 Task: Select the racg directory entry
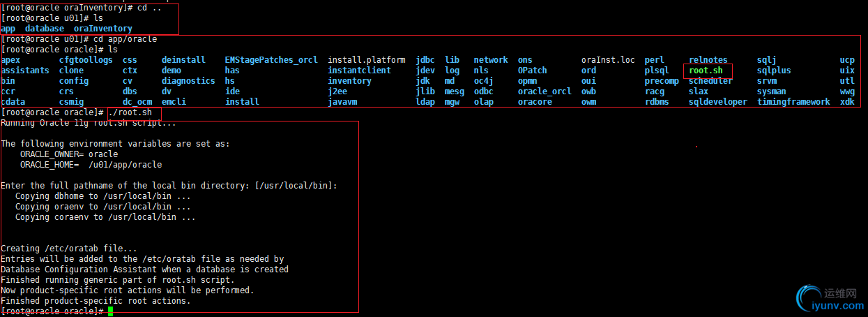click(x=655, y=91)
